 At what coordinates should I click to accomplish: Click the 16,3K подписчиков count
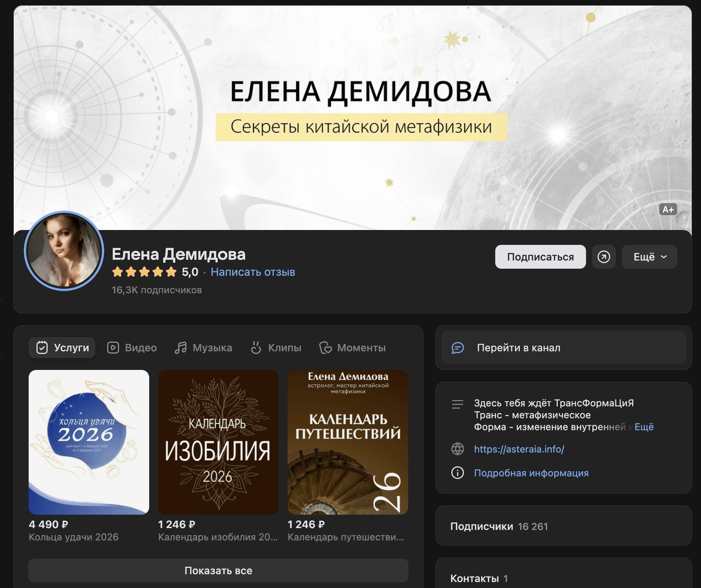click(157, 290)
